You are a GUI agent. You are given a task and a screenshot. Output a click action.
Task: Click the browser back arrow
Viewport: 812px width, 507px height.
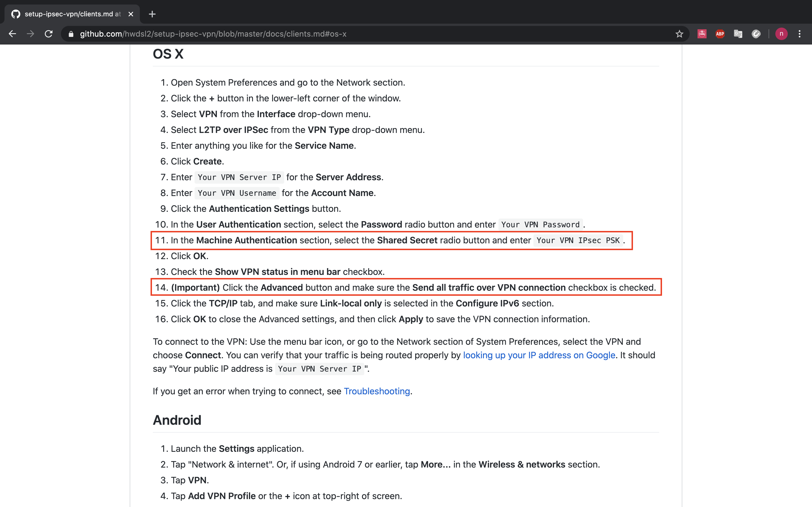[x=12, y=34]
